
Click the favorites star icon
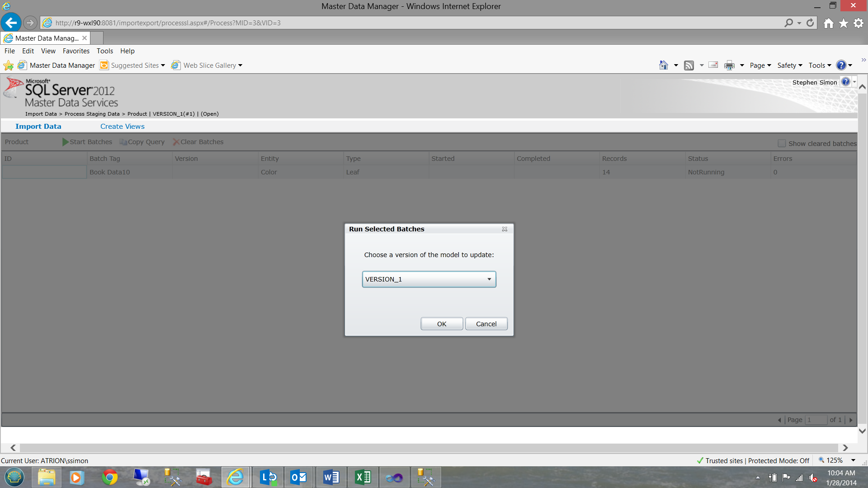pyautogui.click(x=844, y=23)
